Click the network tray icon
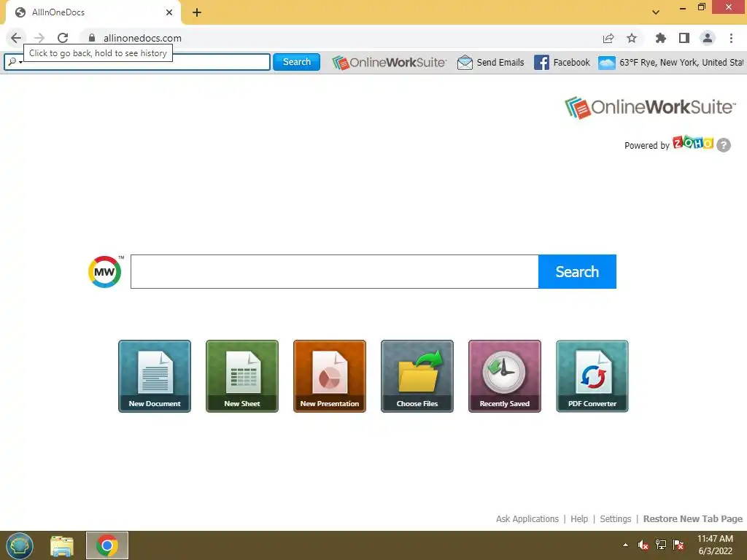747x560 pixels. 661,545
